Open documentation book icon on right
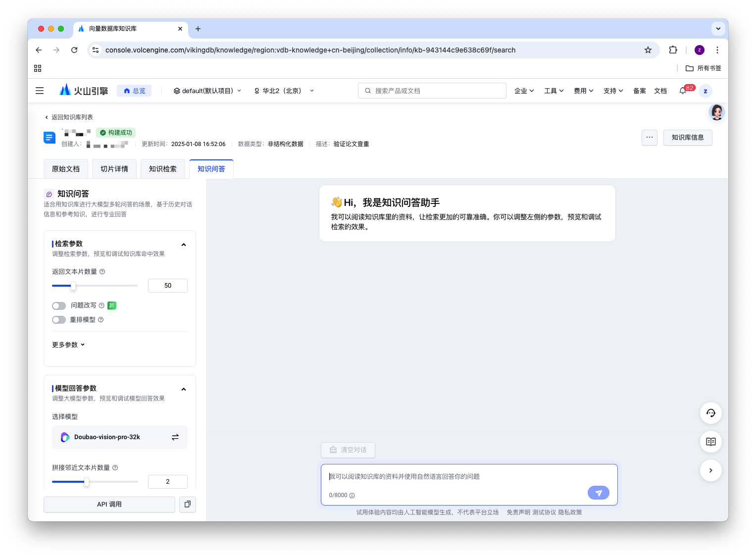 coord(710,442)
